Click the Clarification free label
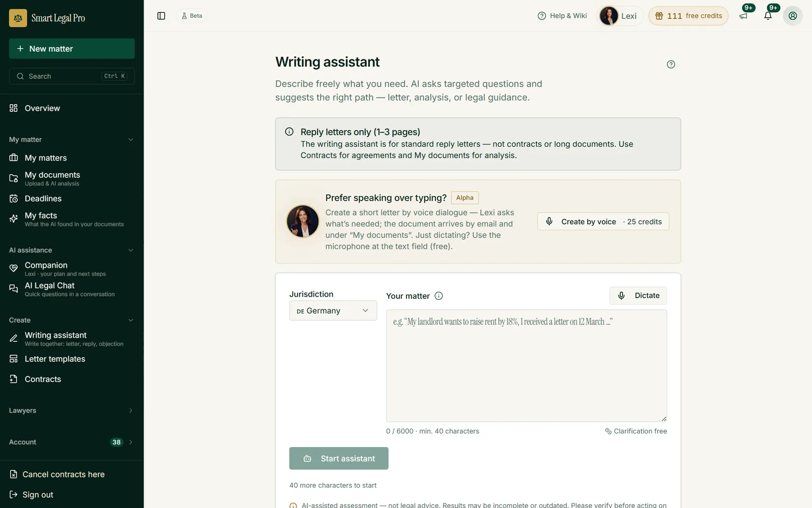This screenshot has width=812, height=508. (x=636, y=431)
